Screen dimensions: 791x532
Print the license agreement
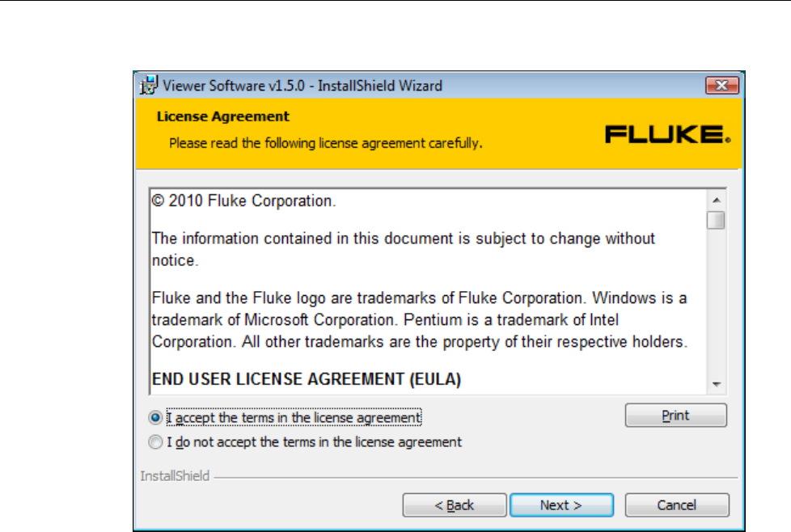[676, 416]
